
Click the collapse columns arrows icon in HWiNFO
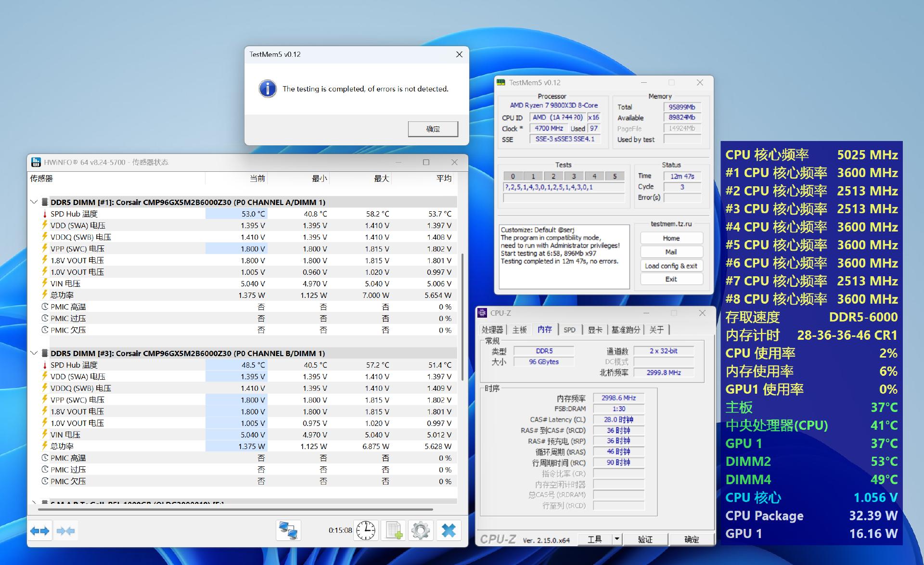[65, 531]
